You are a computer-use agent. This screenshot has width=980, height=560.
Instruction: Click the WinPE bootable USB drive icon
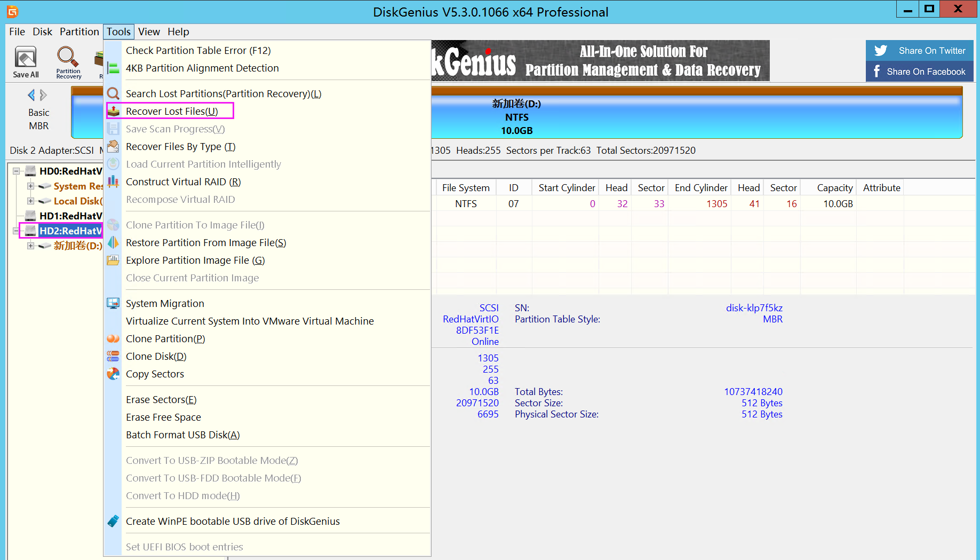[113, 522]
